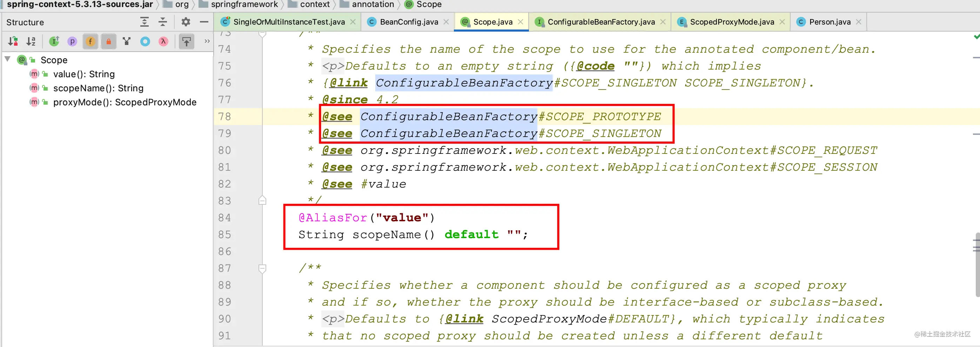
Task: Toggle the green I inherited-grouping filter
Action: 54,41
